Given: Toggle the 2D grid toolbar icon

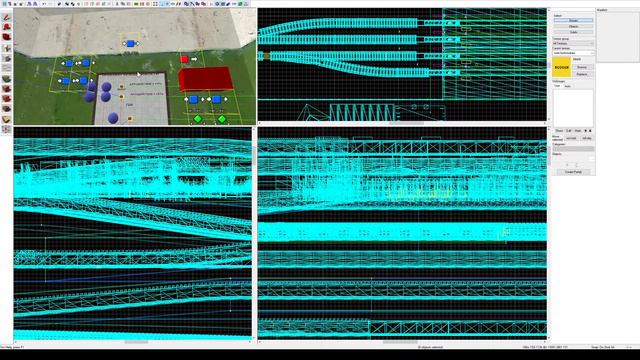Looking at the screenshot, I should coord(4,4).
